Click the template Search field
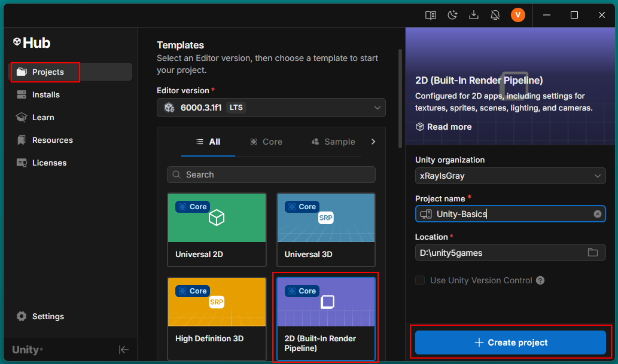Screen dimensions: 618x364 pos(271,175)
